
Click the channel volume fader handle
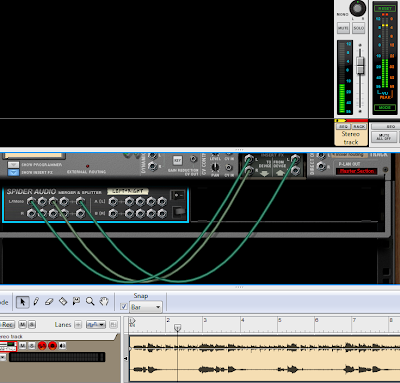(x=360, y=65)
